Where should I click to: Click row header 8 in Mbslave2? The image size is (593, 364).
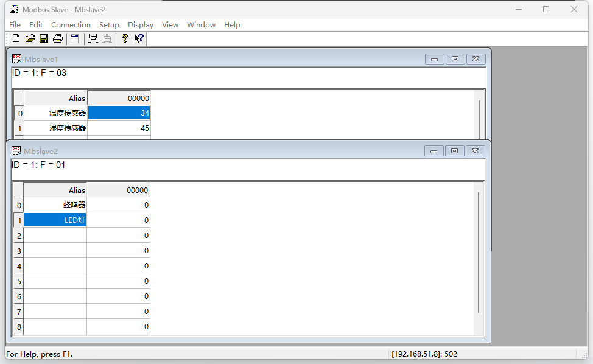pyautogui.click(x=19, y=327)
